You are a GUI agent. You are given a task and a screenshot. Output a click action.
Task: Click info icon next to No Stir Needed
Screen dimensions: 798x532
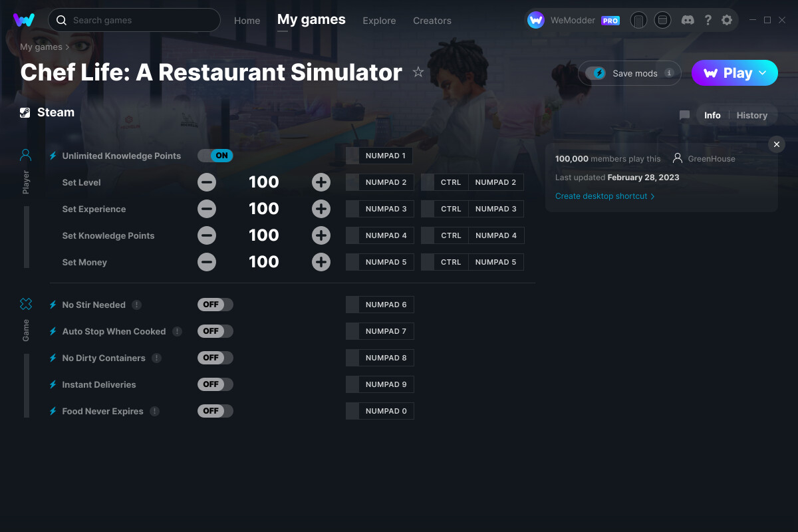[x=136, y=305]
